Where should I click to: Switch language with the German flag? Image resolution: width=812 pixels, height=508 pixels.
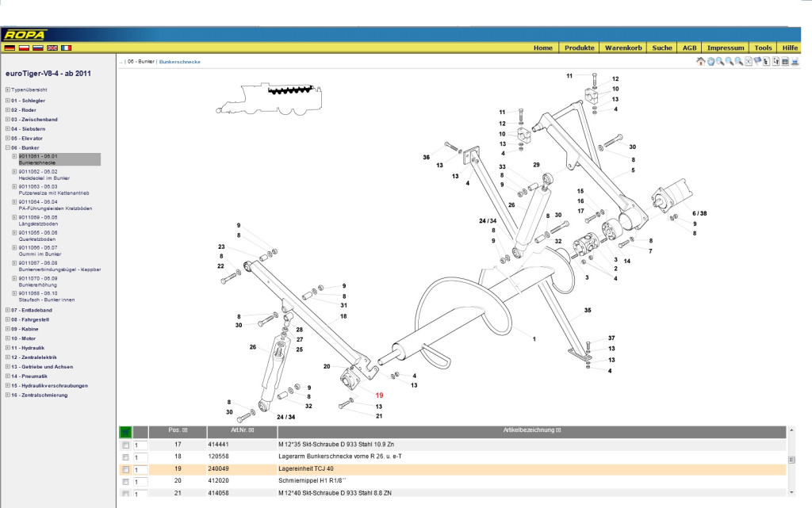(10, 48)
